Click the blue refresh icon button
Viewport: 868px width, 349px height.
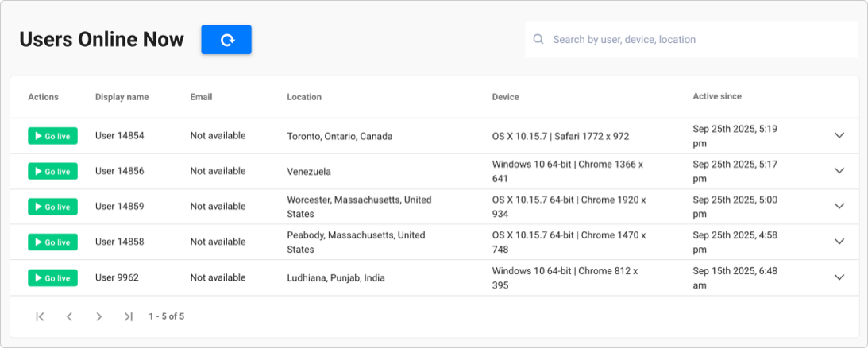pos(226,40)
